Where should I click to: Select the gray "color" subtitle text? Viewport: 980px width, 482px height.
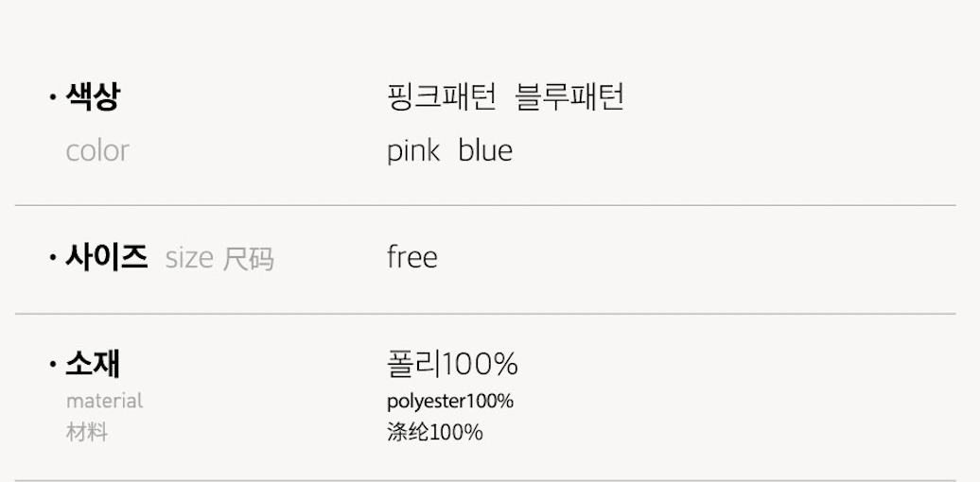coord(96,150)
